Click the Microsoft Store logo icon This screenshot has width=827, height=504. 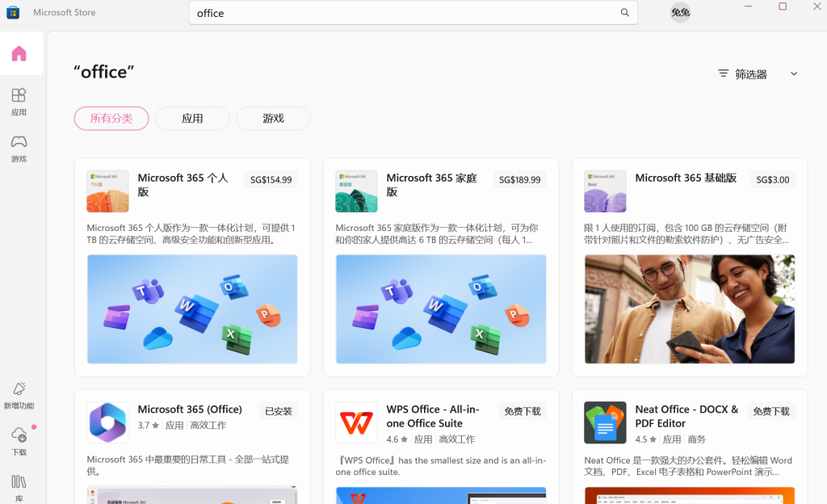click(13, 12)
